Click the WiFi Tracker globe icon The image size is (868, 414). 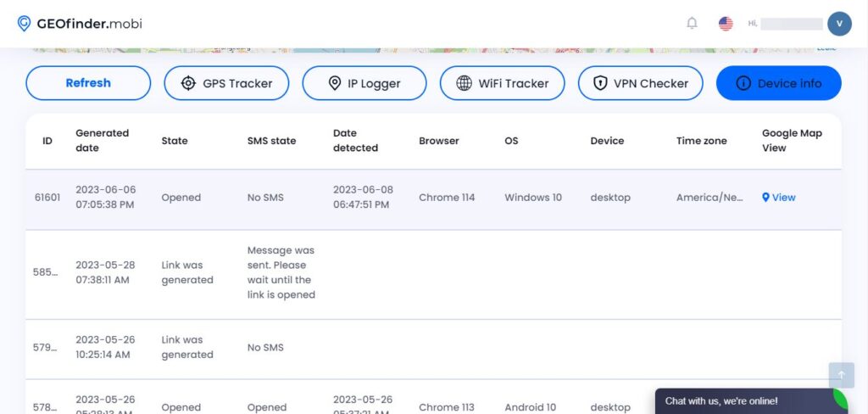[464, 83]
